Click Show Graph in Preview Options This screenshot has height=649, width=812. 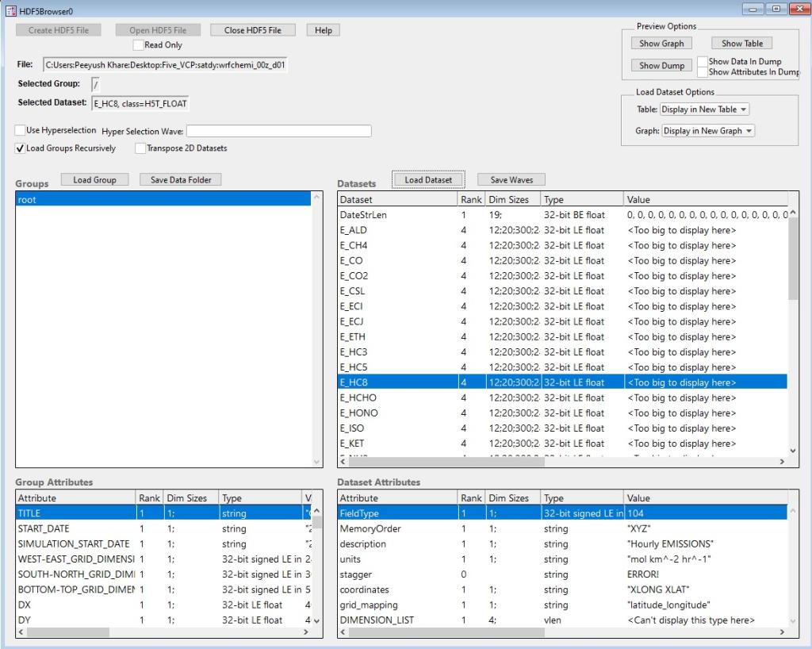point(661,43)
